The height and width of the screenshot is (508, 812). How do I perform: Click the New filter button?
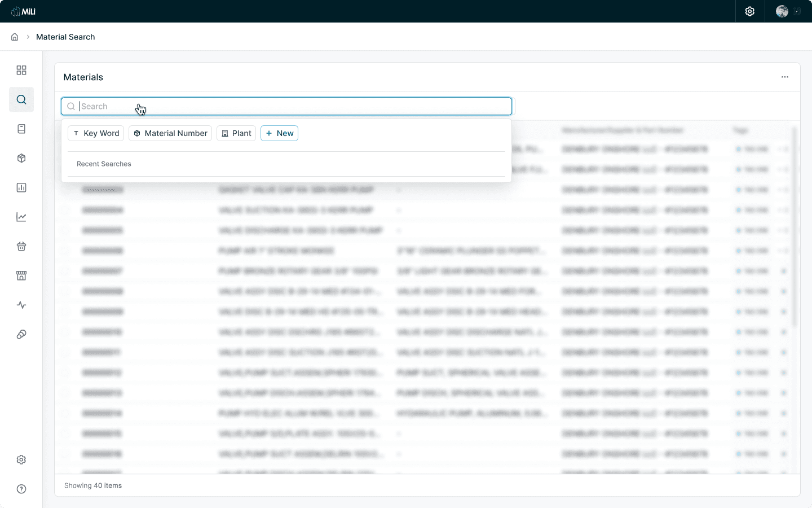[279, 133]
